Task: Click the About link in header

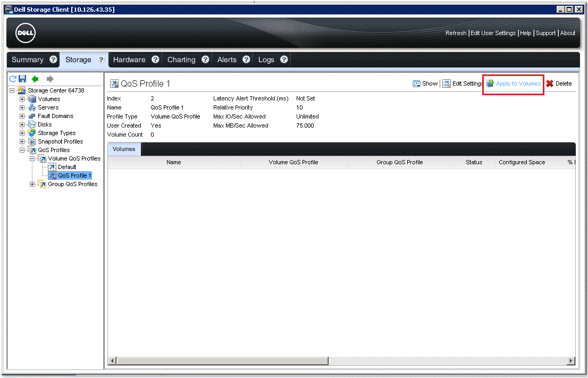Action: point(568,33)
